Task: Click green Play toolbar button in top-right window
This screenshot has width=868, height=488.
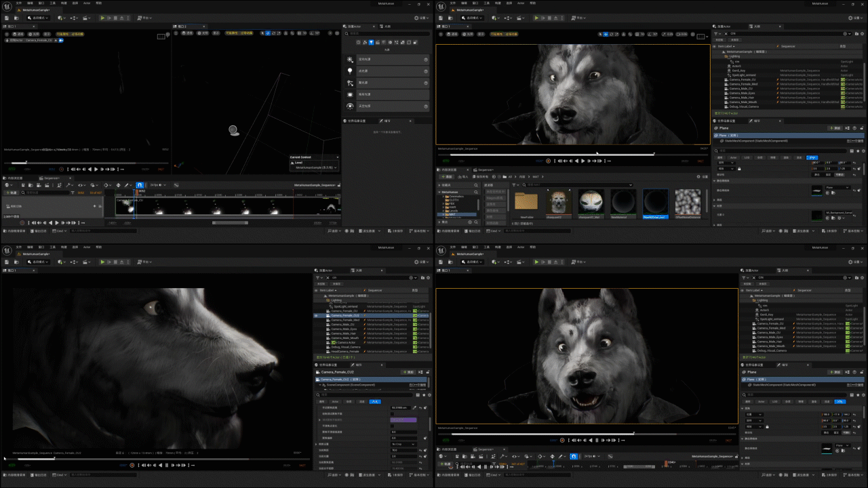Action: 536,18
